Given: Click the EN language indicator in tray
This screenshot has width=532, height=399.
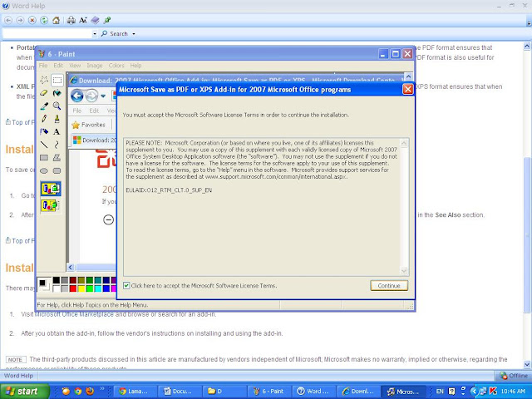Looking at the screenshot, I should [440, 392].
